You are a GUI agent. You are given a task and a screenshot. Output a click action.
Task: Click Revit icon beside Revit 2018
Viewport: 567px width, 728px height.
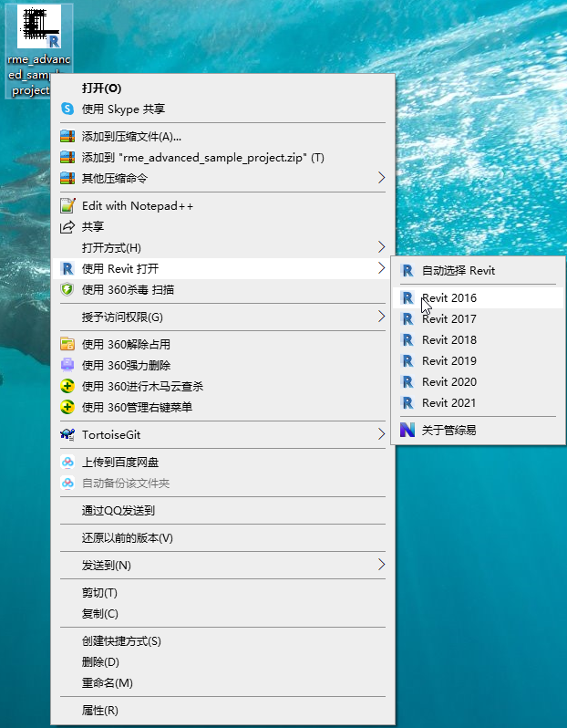[407, 340]
